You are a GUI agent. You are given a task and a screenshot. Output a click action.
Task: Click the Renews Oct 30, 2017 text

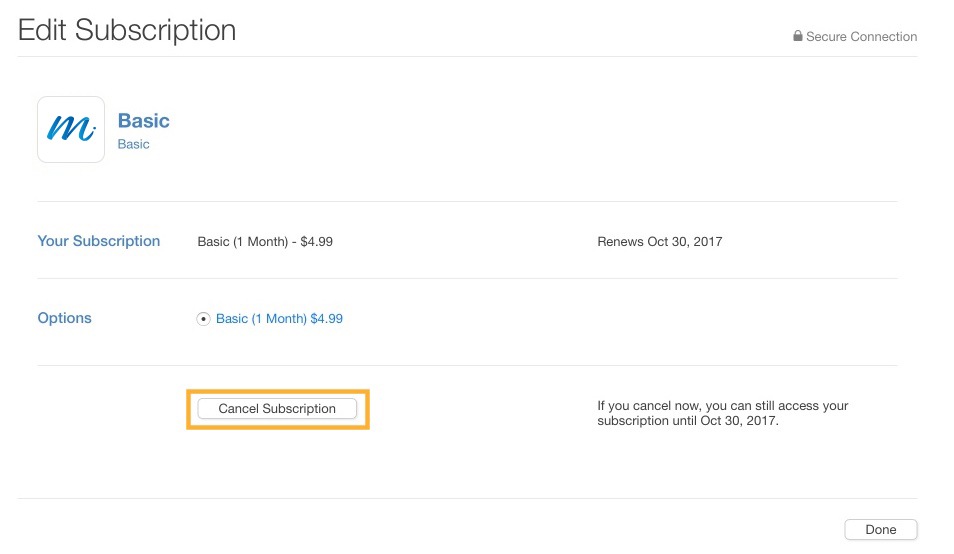660,241
